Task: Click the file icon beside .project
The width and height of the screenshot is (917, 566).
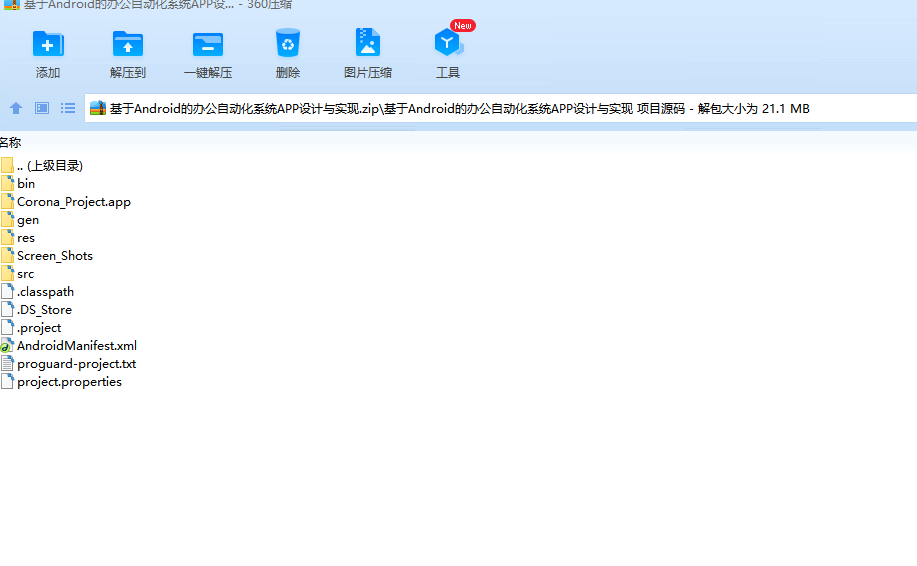Action: click(7, 327)
